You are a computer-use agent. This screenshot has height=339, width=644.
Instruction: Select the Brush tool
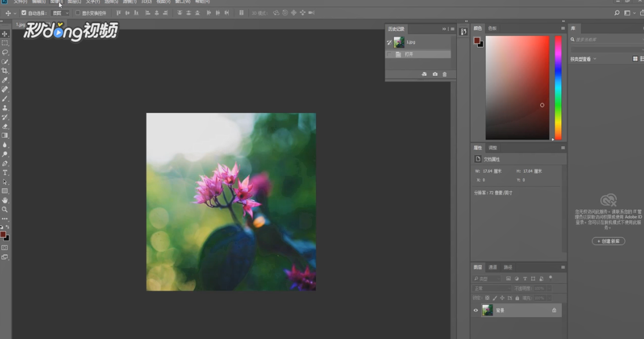pos(5,98)
